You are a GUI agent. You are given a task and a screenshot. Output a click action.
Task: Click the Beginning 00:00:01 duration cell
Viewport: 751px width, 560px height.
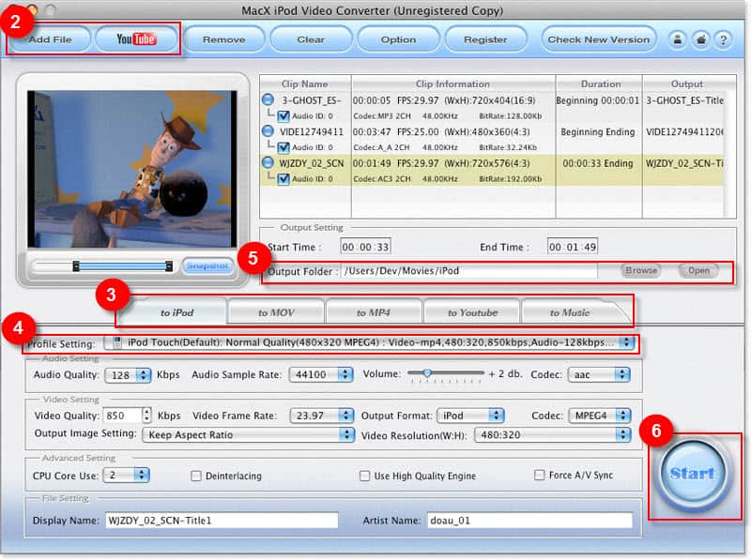pyautogui.click(x=598, y=100)
